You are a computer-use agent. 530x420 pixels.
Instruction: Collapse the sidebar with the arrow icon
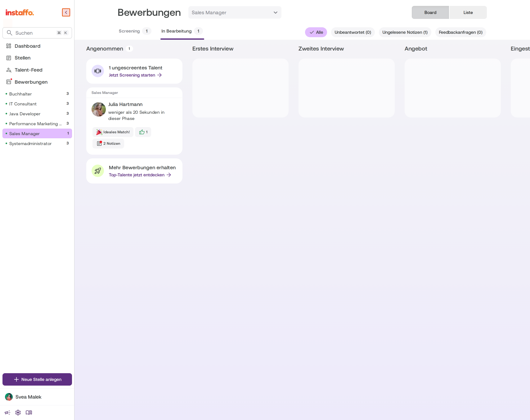pos(66,12)
